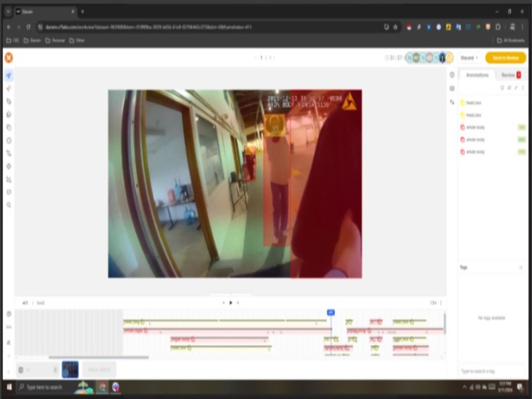Select the last whole body annotation
The width and height of the screenshot is (532, 399).
492,152
